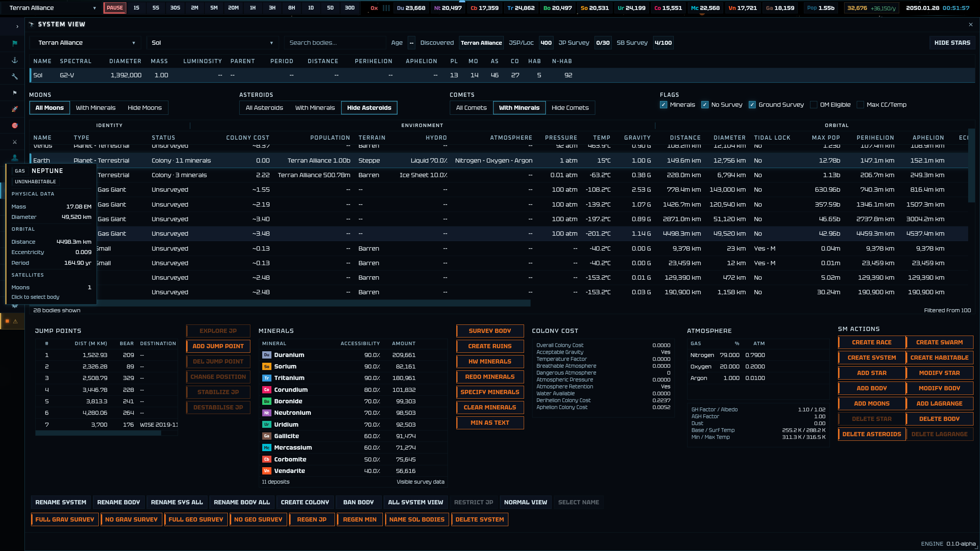This screenshot has height=551, width=980.
Task: Toggle the Minerals flag checkbox
Action: click(663, 105)
